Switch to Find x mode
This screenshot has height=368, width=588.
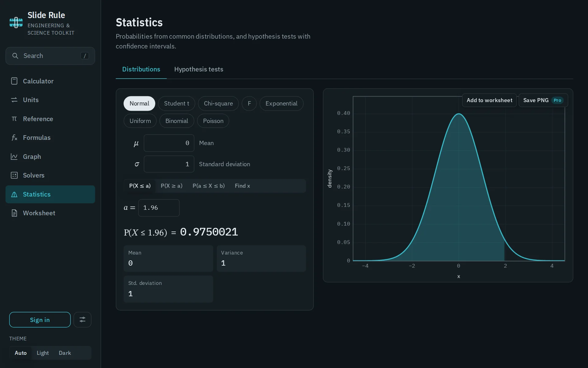(242, 186)
